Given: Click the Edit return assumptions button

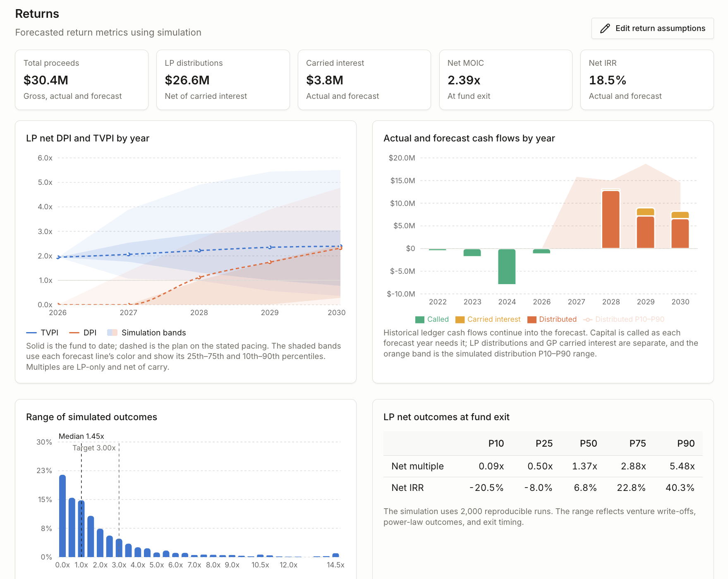Looking at the screenshot, I should (652, 28).
